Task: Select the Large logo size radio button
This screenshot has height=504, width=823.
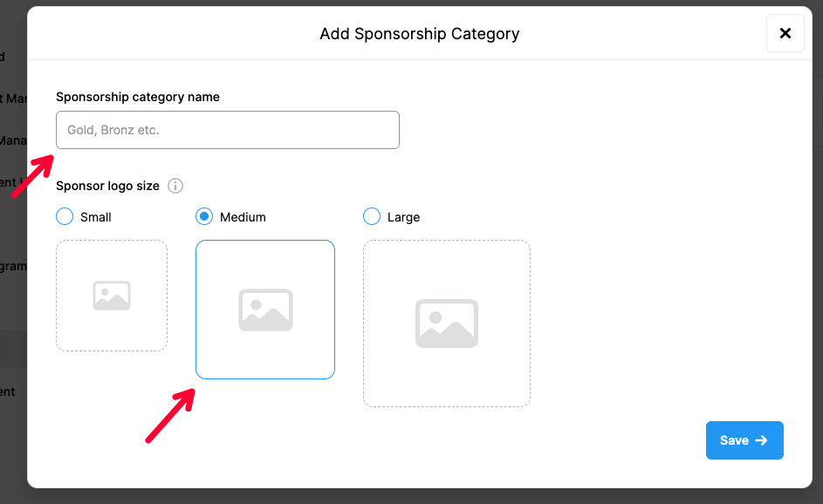Action: [371, 216]
